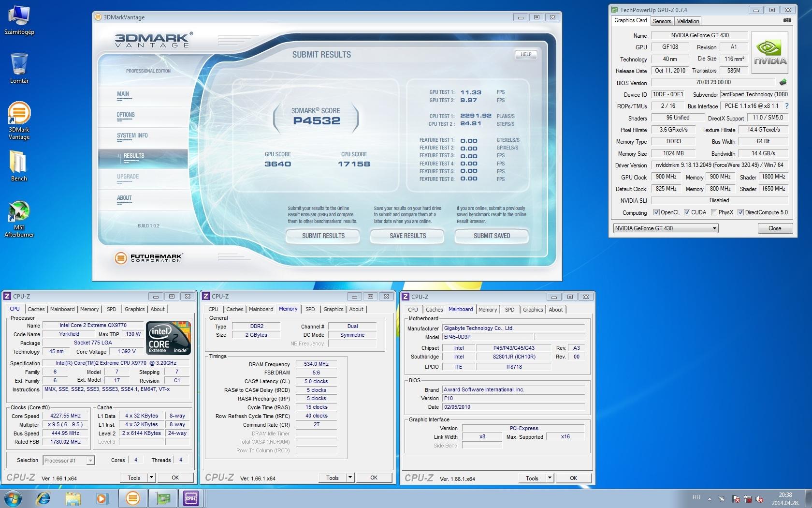Toggle the PhysX checkbox in GPU-Z
This screenshot has width=812, height=508.
click(713, 212)
